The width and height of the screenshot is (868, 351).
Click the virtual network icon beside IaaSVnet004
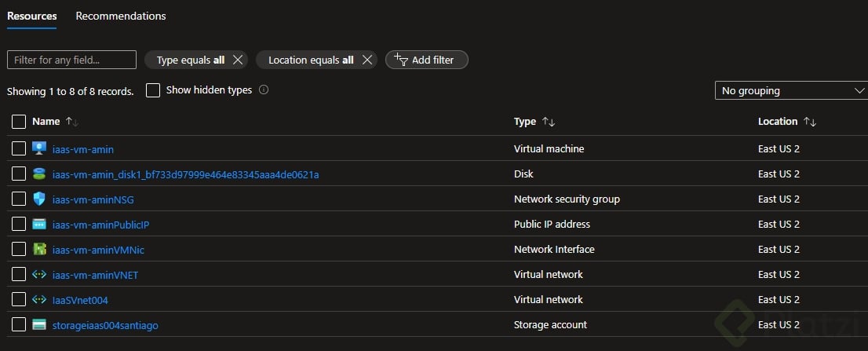tap(39, 299)
